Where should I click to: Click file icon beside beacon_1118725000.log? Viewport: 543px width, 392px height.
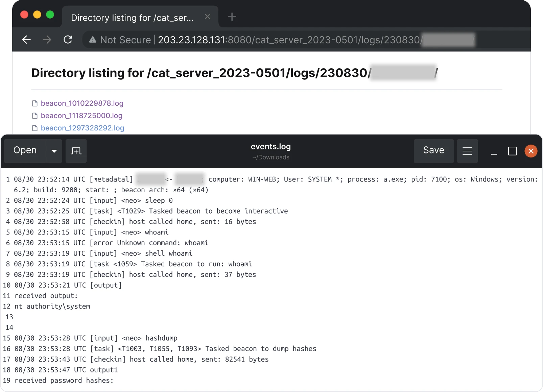pyautogui.click(x=34, y=116)
